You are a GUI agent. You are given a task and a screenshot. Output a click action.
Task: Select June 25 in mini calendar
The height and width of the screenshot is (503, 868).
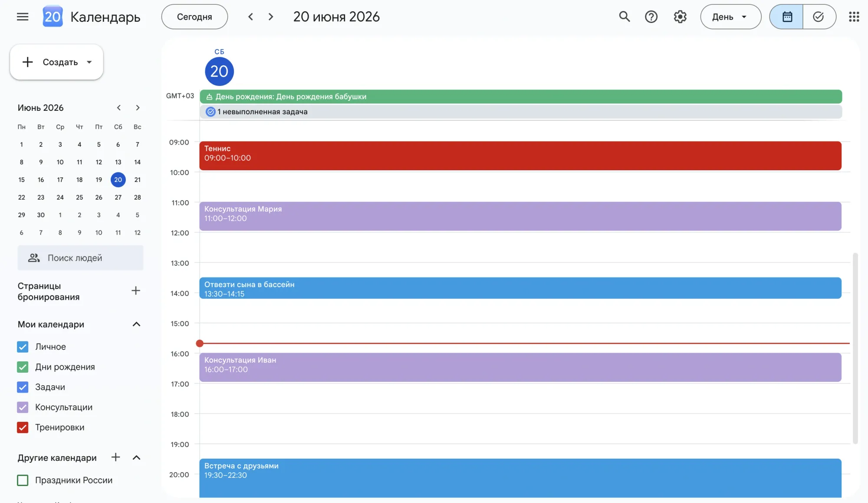79,197
